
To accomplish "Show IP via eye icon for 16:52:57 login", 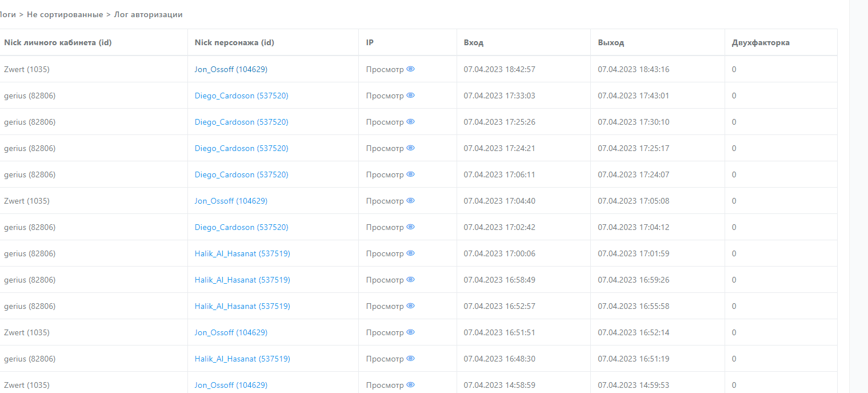I will click(410, 306).
